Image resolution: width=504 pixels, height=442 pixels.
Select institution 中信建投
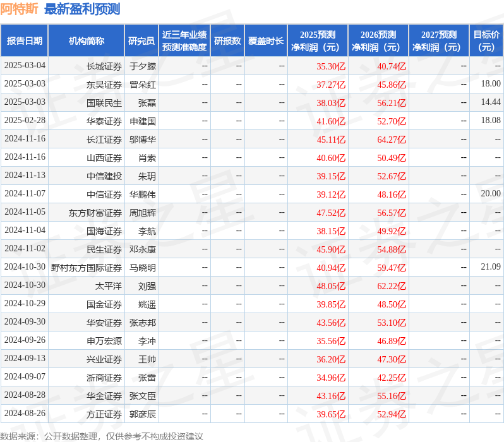tap(104, 176)
